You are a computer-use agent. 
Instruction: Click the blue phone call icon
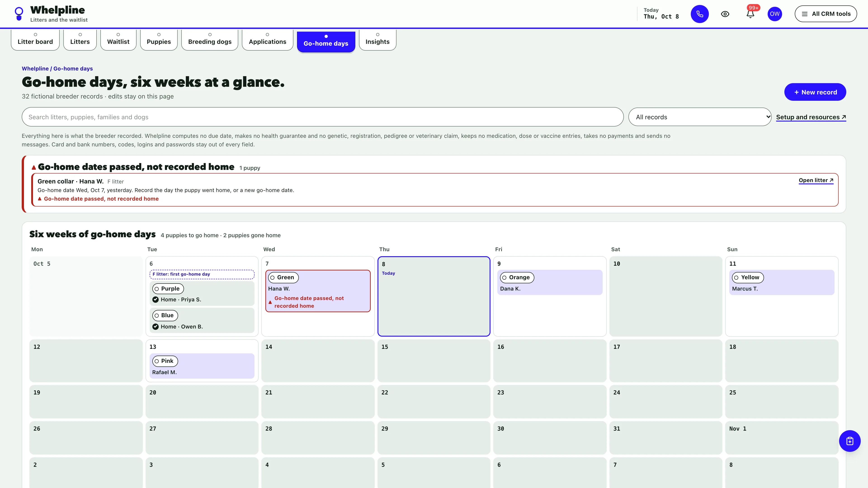point(700,14)
